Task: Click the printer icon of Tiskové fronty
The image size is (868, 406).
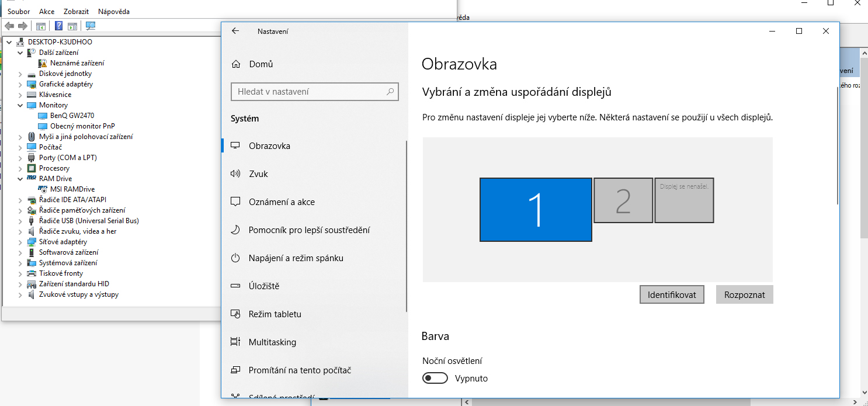Action: click(32, 273)
